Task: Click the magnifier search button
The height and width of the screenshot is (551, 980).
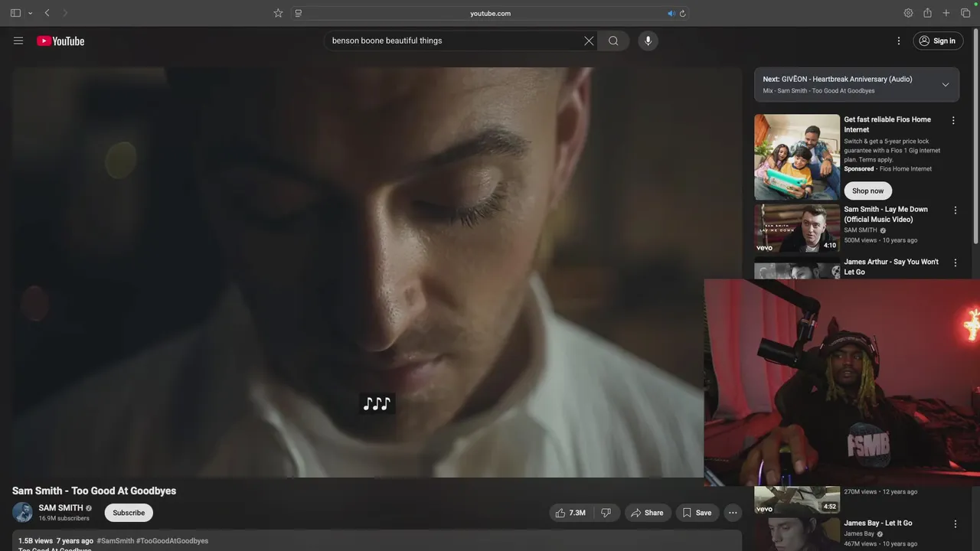Action: pos(613,41)
